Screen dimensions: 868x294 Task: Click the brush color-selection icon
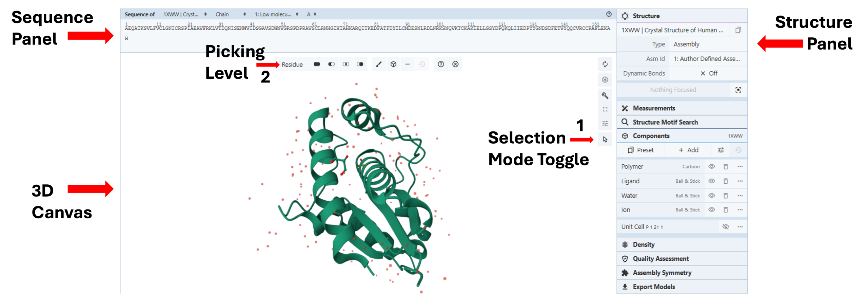379,64
